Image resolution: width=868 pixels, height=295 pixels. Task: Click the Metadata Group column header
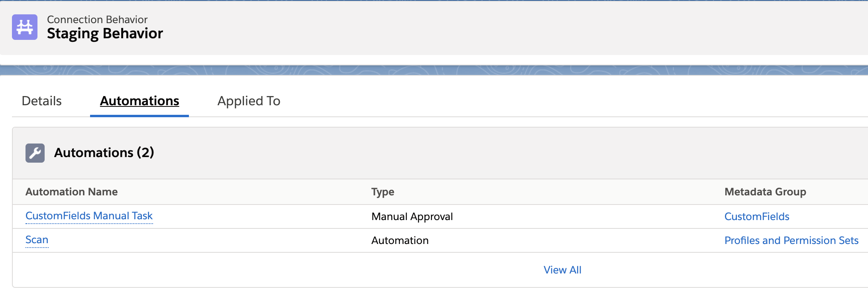click(765, 192)
